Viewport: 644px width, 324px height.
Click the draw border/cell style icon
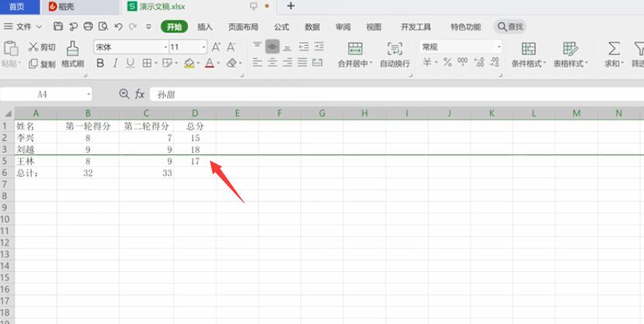click(166, 63)
